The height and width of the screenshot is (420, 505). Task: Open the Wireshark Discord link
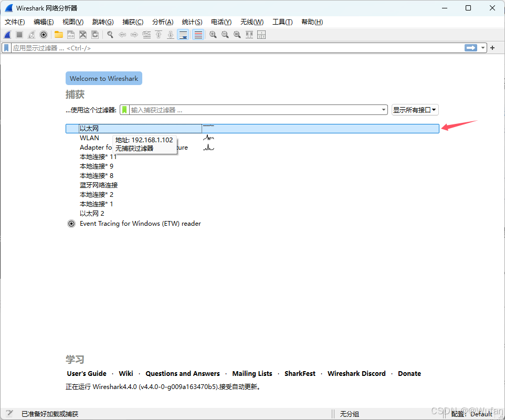(x=356, y=374)
